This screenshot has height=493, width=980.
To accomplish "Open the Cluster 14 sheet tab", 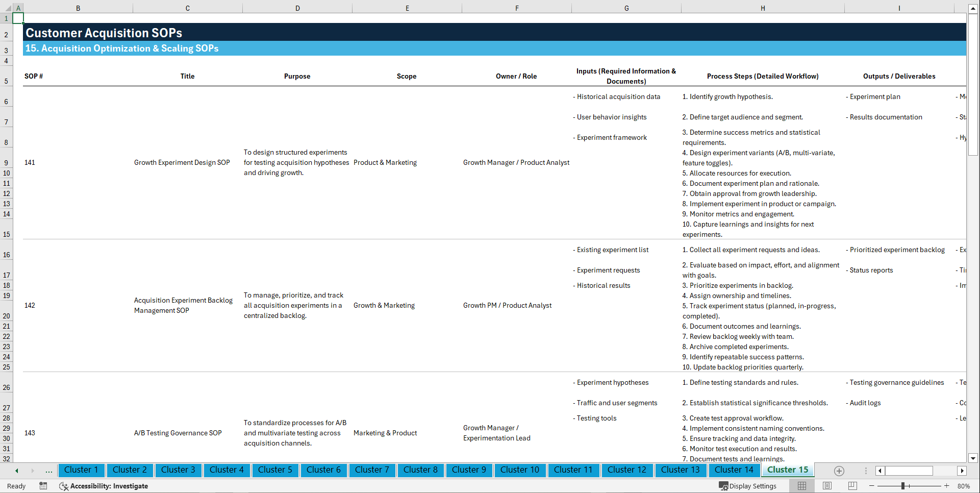I will pyautogui.click(x=734, y=470).
